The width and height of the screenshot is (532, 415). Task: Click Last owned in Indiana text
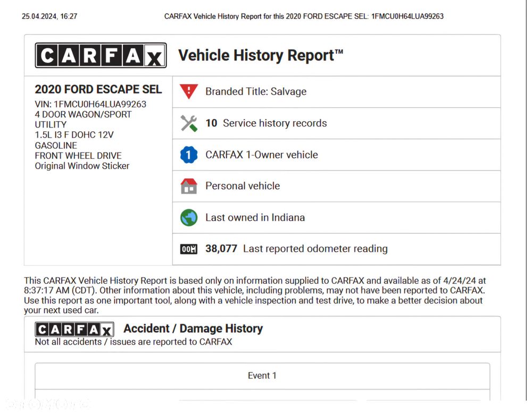(255, 217)
